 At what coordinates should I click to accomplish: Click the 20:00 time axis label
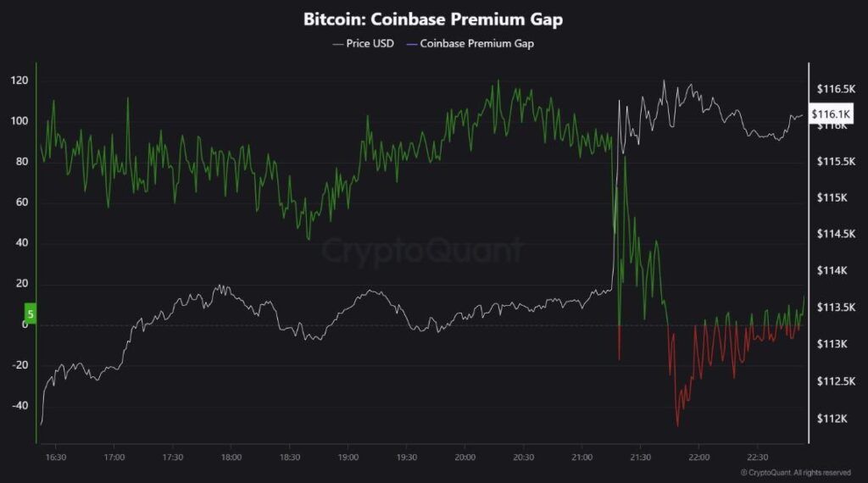pos(465,456)
